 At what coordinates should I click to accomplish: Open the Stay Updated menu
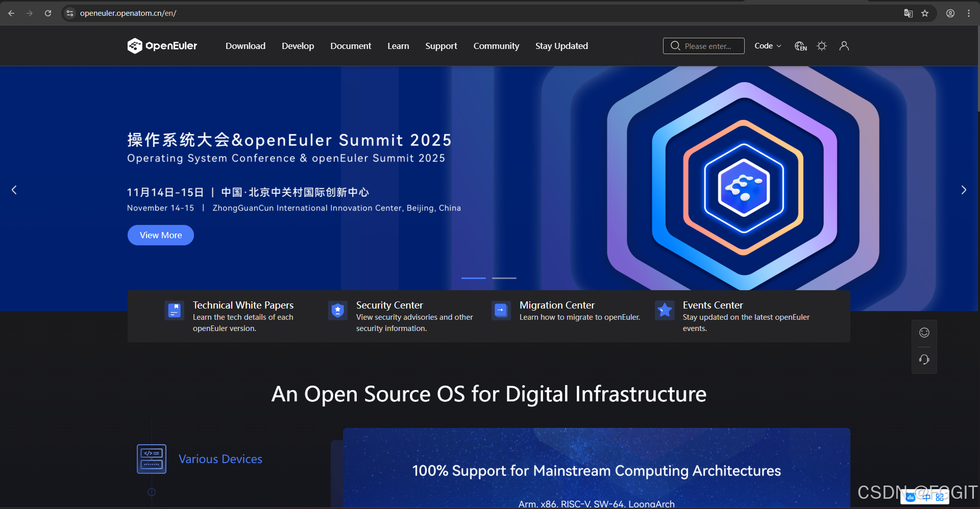[x=561, y=46]
